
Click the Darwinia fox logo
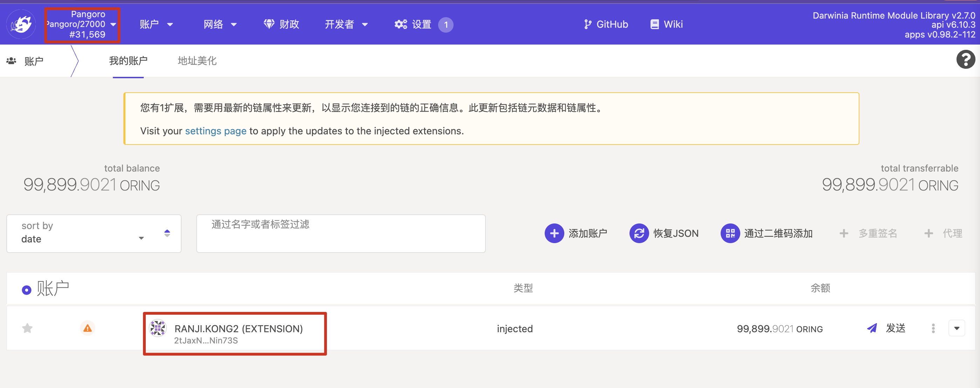[x=21, y=24]
